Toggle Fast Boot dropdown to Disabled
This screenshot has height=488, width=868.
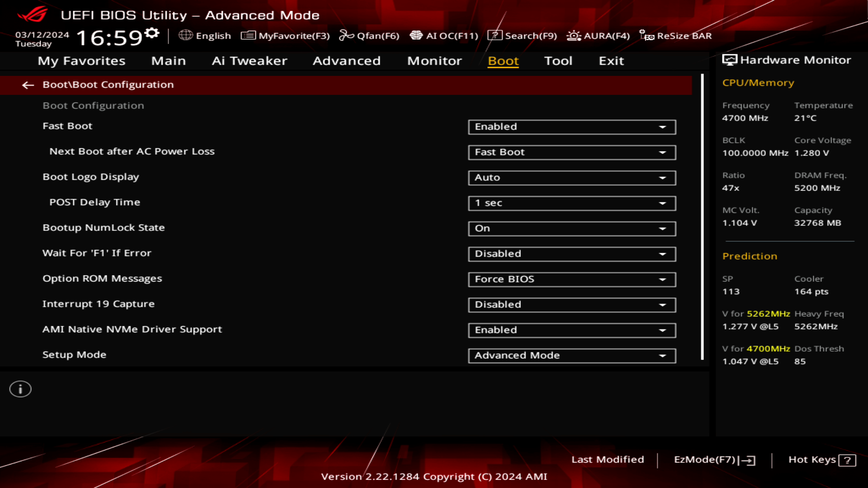[571, 127]
